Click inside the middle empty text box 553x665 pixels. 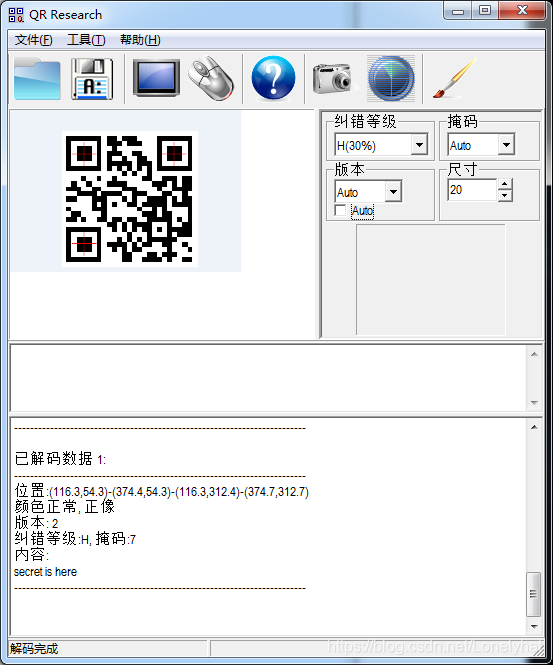(x=268, y=378)
